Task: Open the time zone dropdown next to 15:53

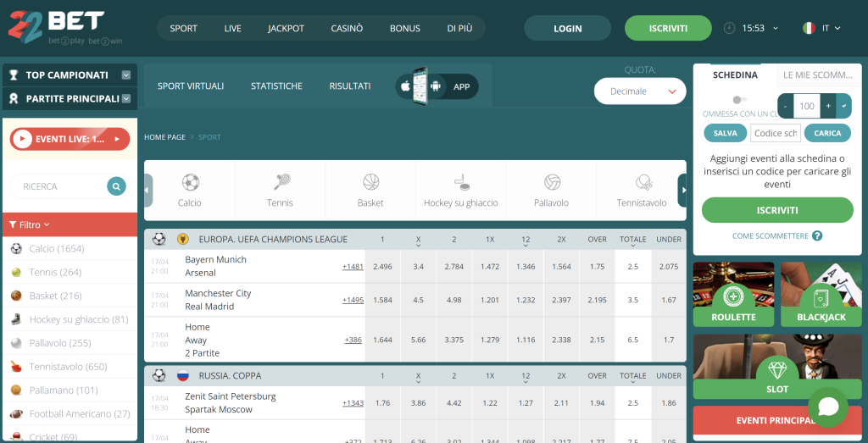Action: [x=776, y=28]
